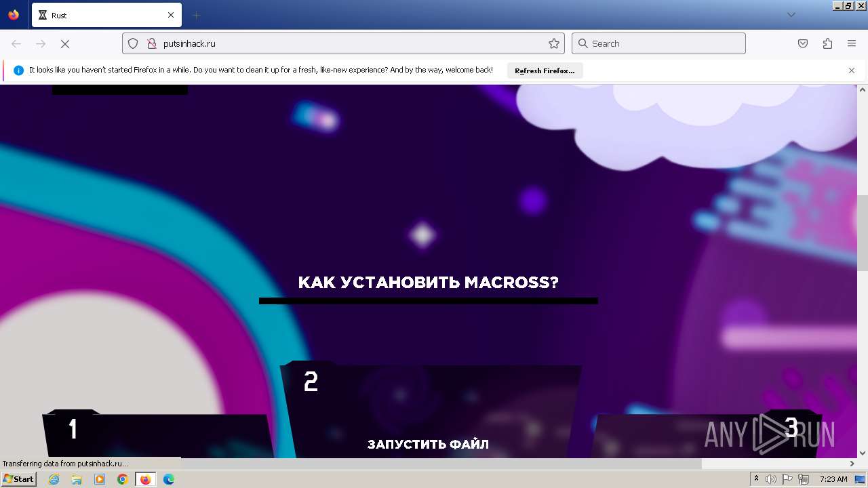The height and width of the screenshot is (488, 868).
Task: Click the Search input field
Action: [x=658, y=43]
